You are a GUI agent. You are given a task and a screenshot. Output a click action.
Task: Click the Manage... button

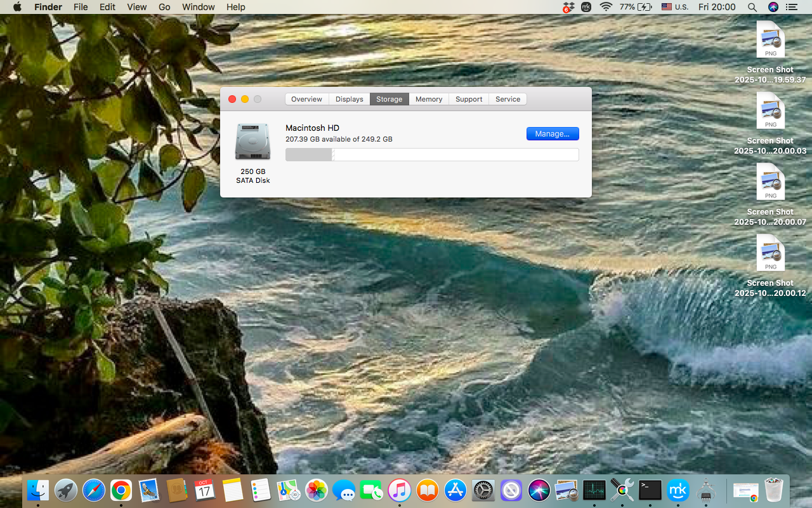(x=553, y=134)
